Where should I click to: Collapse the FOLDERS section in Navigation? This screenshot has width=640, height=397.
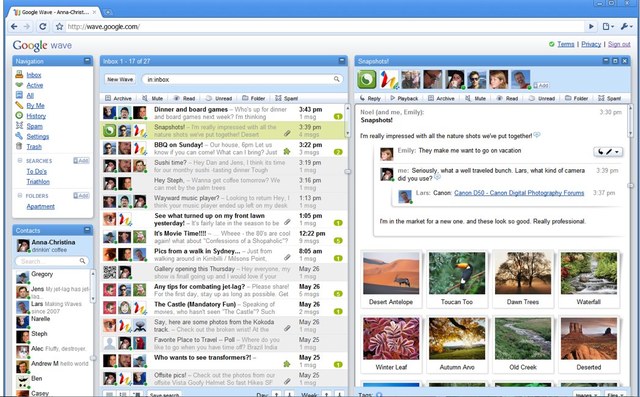click(x=20, y=196)
